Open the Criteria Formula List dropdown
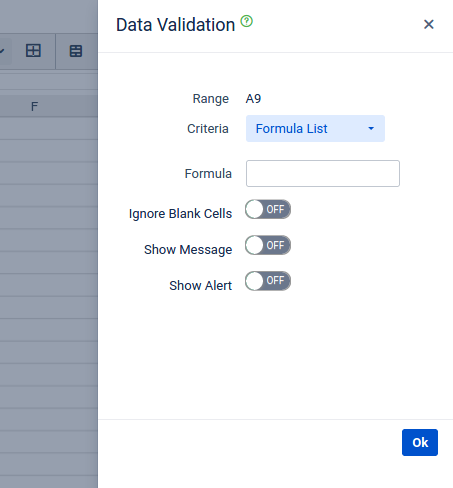This screenshot has width=453, height=488. 315,129
